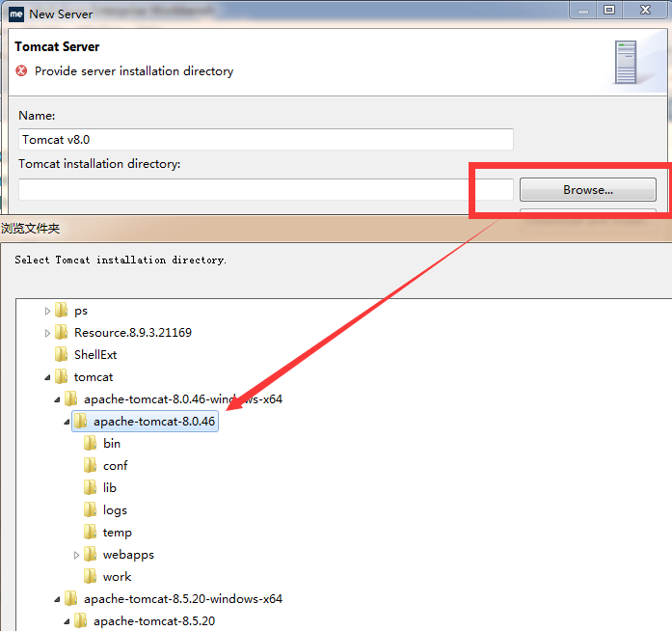Click the apache-tomcat-8.0.46 folder icon

point(81,421)
